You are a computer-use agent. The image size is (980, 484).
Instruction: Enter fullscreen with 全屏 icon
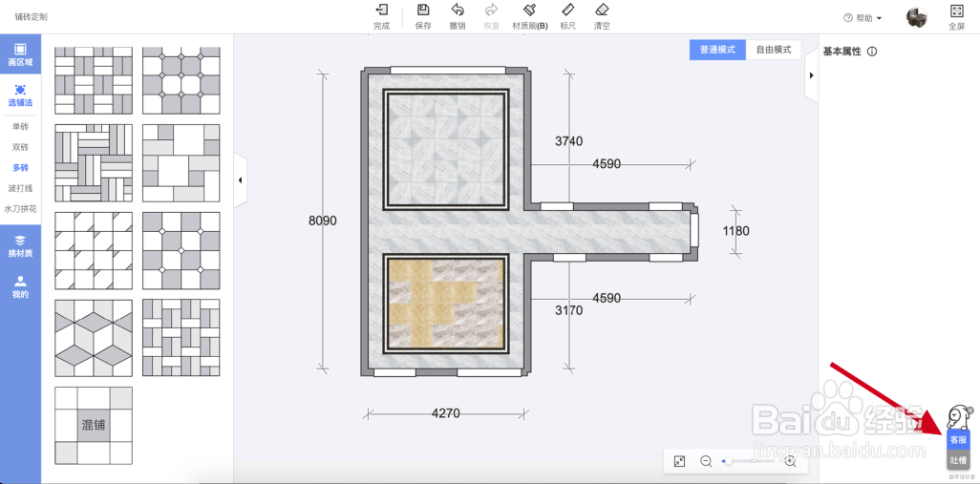click(956, 17)
